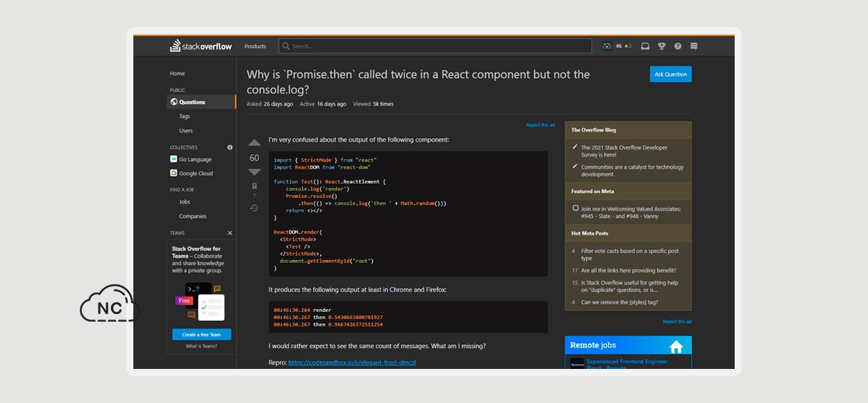The height and width of the screenshot is (403, 868).
Task: Open the Products menu
Action: [x=255, y=47]
